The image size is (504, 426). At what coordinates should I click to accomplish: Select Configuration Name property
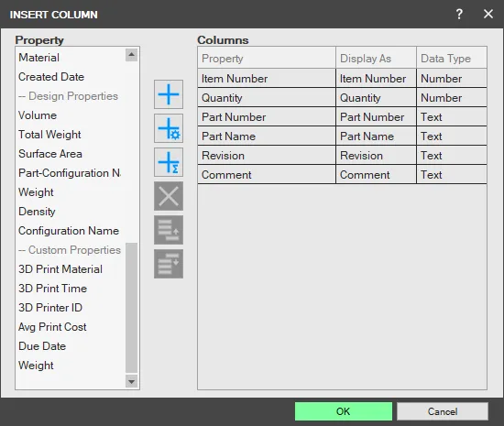69,231
